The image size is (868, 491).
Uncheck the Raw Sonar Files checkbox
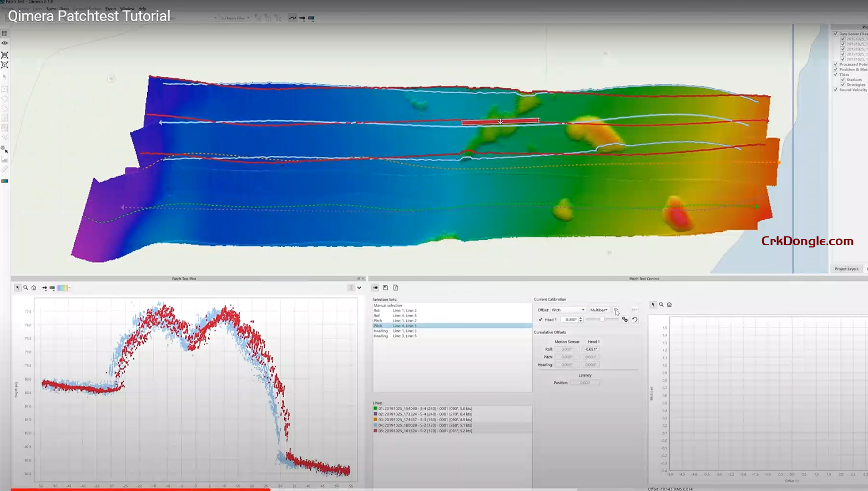point(835,33)
